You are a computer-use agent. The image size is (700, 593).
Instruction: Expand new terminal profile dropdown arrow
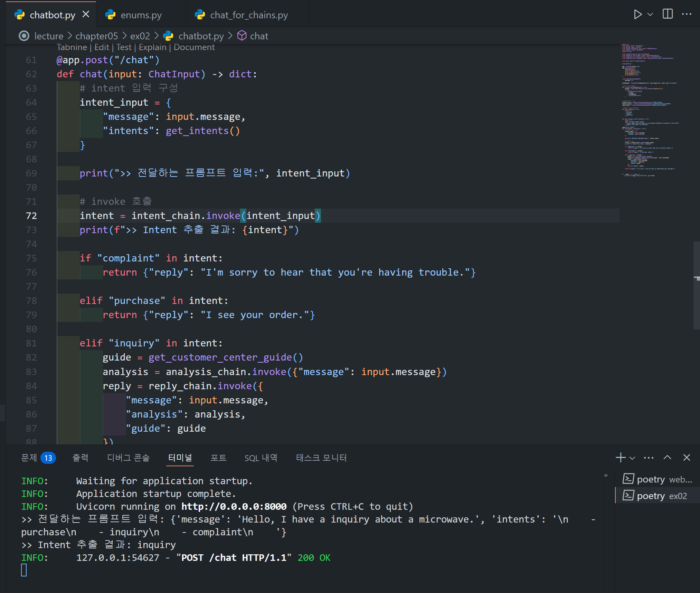tap(632, 458)
